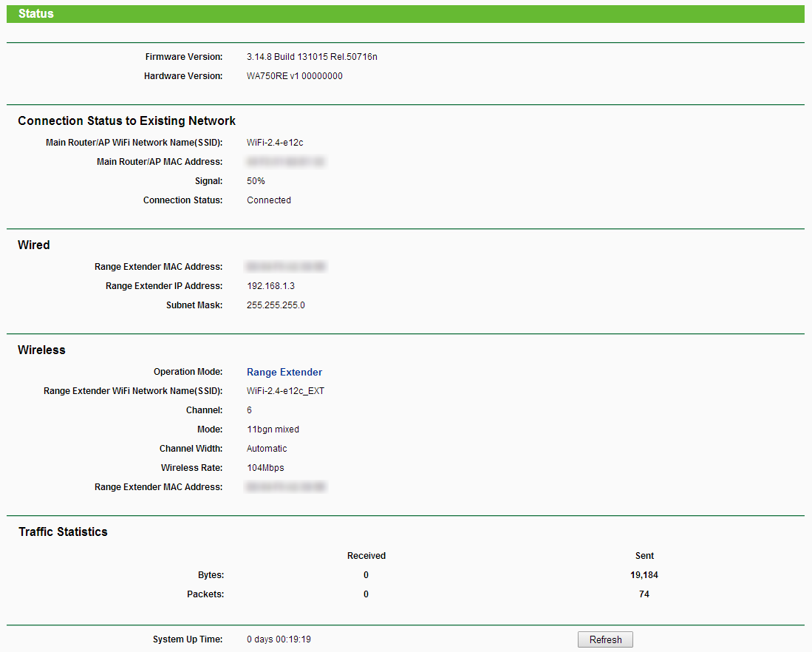Click the Automatic channel width value

tap(267, 449)
